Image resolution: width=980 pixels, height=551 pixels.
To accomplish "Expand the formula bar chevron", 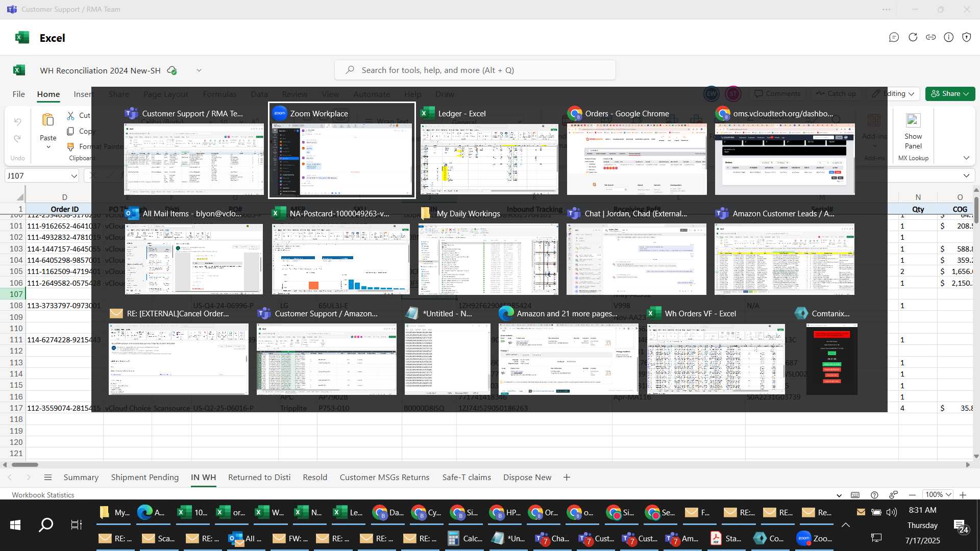I will 966,176.
